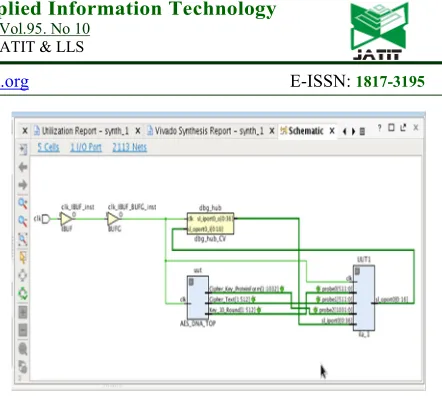This screenshot has width=442, height=400.
Task: Select the IBUF buffer cell
Action: coord(66,219)
